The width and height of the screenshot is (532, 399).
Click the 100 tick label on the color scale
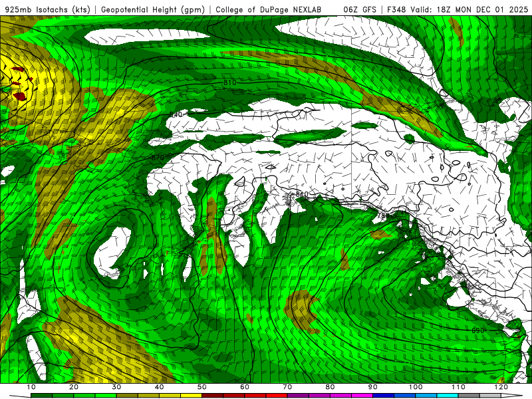coord(416,387)
